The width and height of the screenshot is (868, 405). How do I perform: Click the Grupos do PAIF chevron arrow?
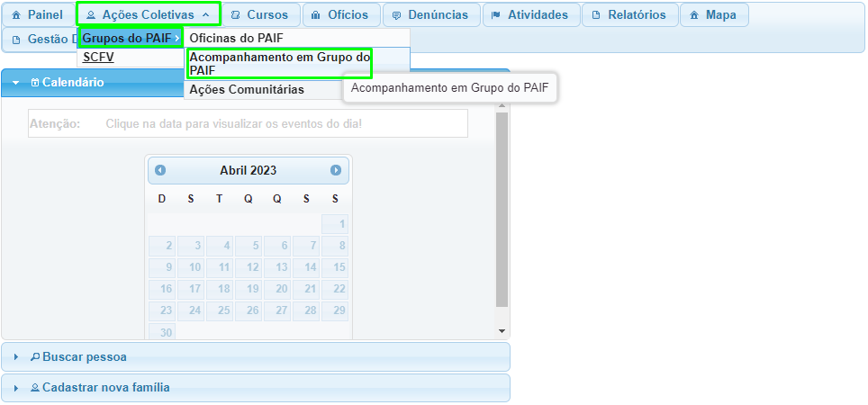pos(176,38)
